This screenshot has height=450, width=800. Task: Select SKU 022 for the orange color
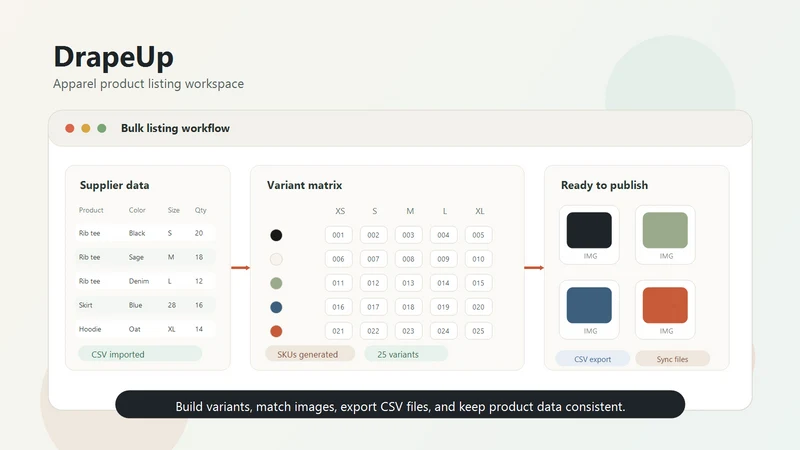[x=373, y=331]
